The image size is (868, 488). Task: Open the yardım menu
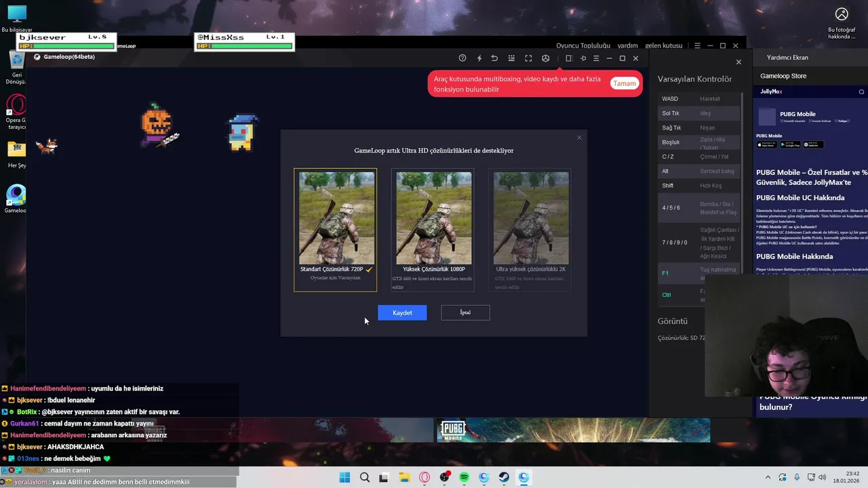click(627, 45)
